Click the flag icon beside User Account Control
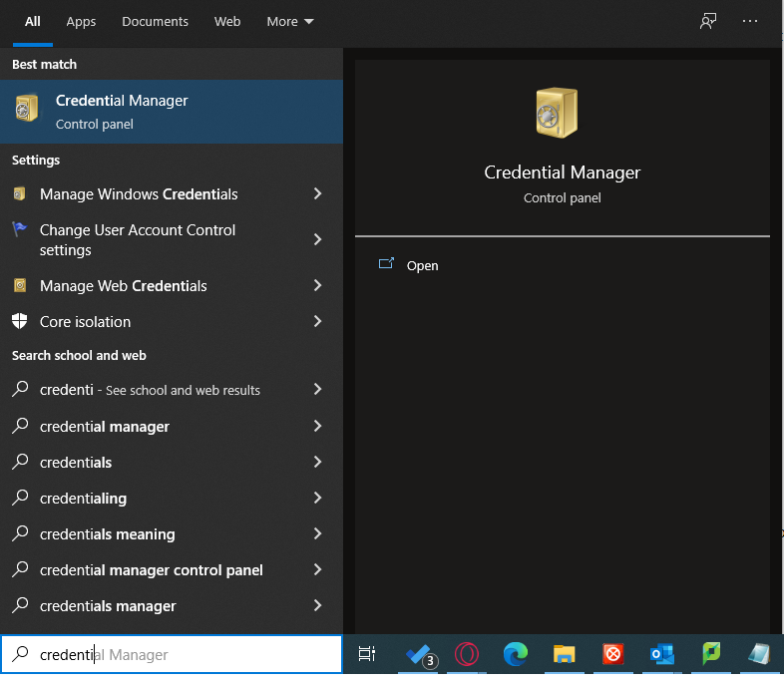 [20, 229]
